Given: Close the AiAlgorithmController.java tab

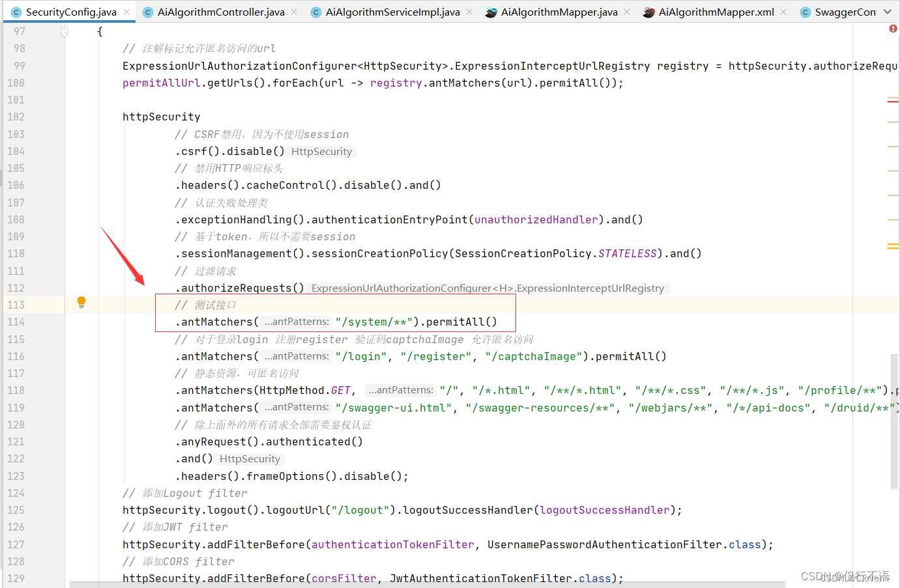Looking at the screenshot, I should click(294, 12).
